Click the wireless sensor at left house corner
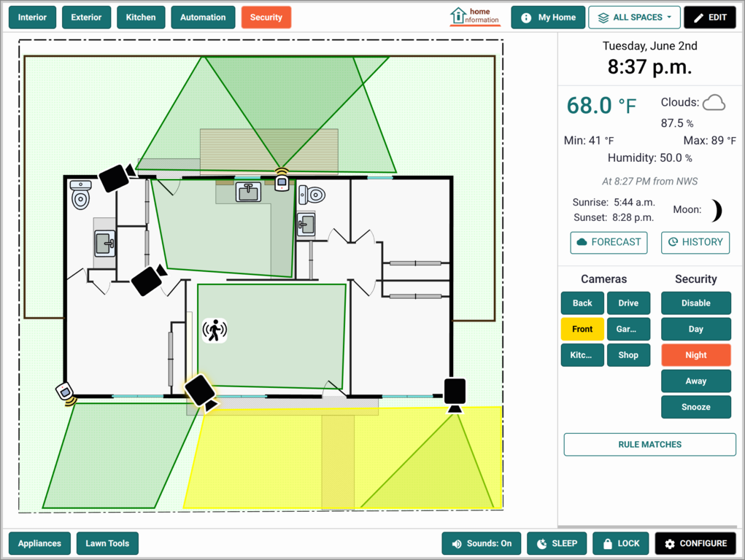The height and width of the screenshot is (560, 745). pos(66,394)
